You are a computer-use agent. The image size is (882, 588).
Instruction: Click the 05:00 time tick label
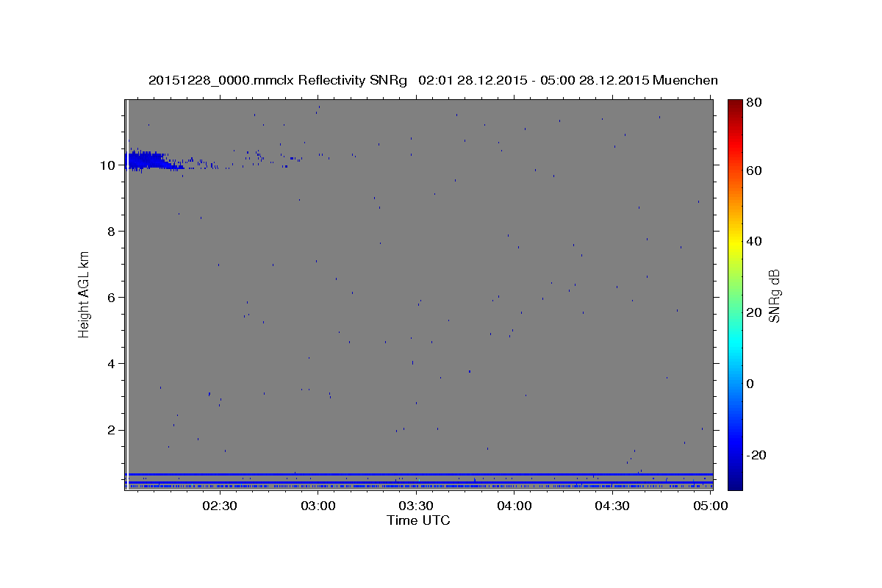[x=710, y=506]
